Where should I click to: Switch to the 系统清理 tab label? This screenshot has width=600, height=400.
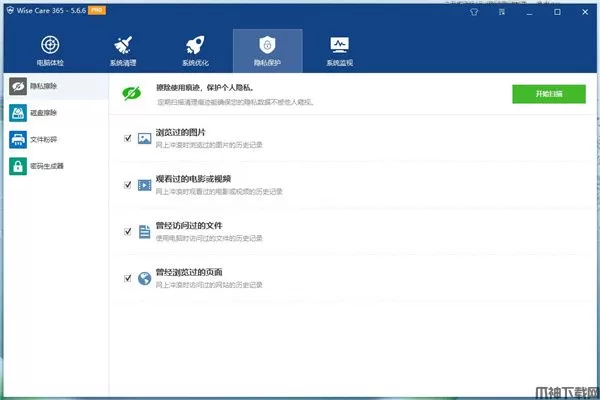click(123, 63)
